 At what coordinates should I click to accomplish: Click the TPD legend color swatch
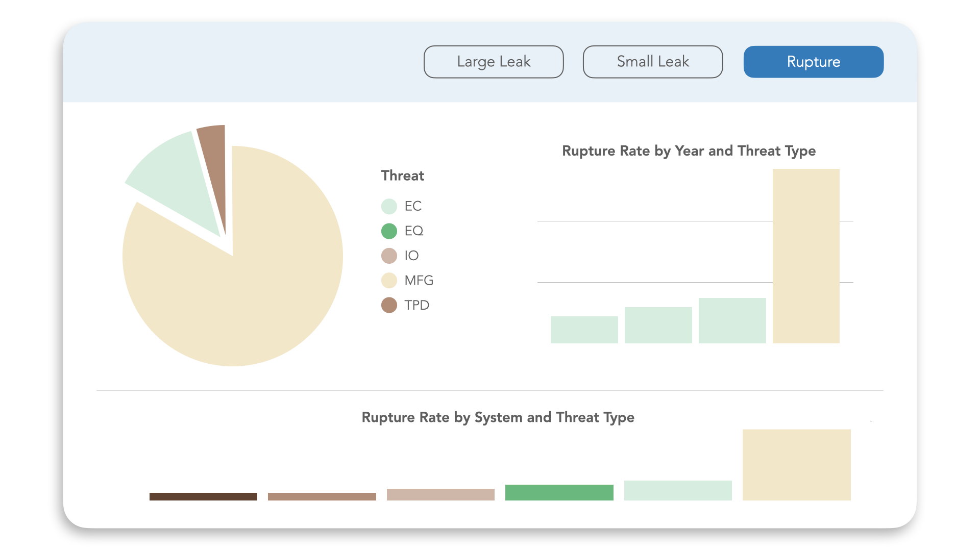click(x=389, y=305)
